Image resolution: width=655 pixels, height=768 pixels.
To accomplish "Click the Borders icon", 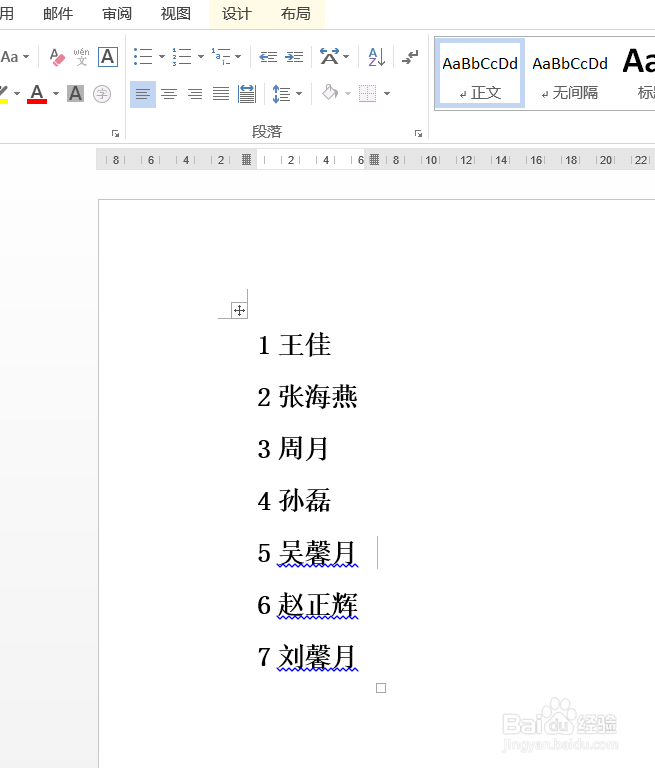I will 367,93.
